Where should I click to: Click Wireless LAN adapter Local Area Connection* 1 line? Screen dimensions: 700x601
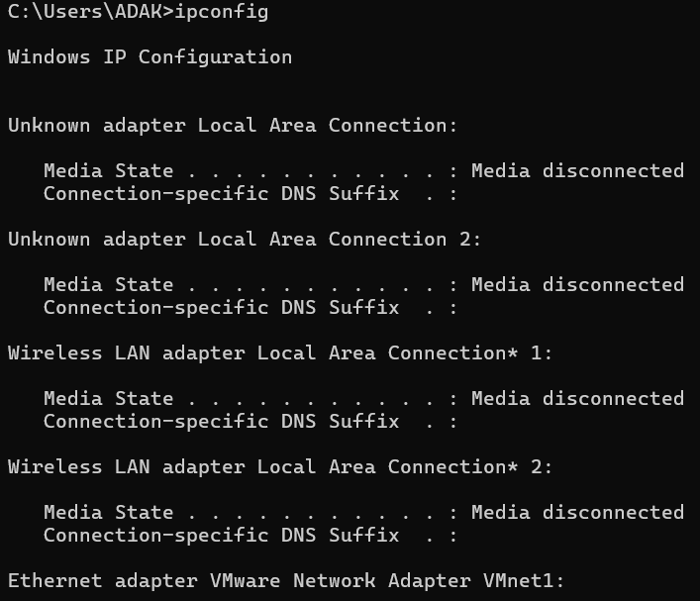pos(280,353)
